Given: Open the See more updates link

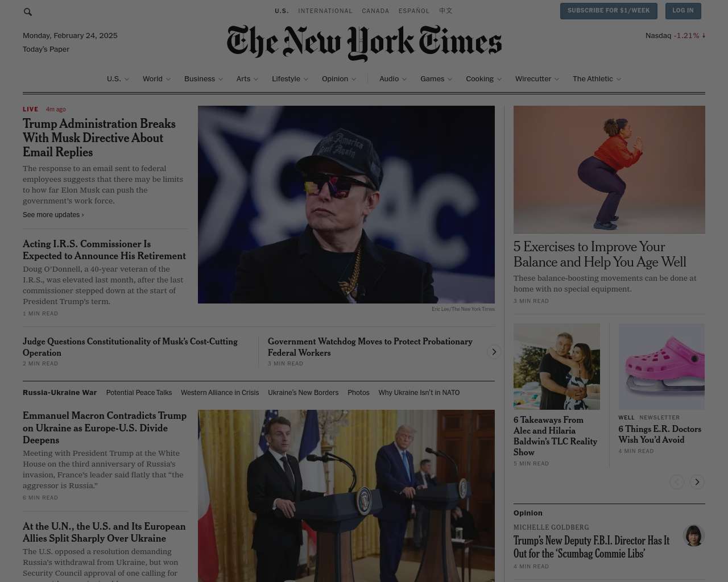Looking at the screenshot, I should click(x=53, y=215).
